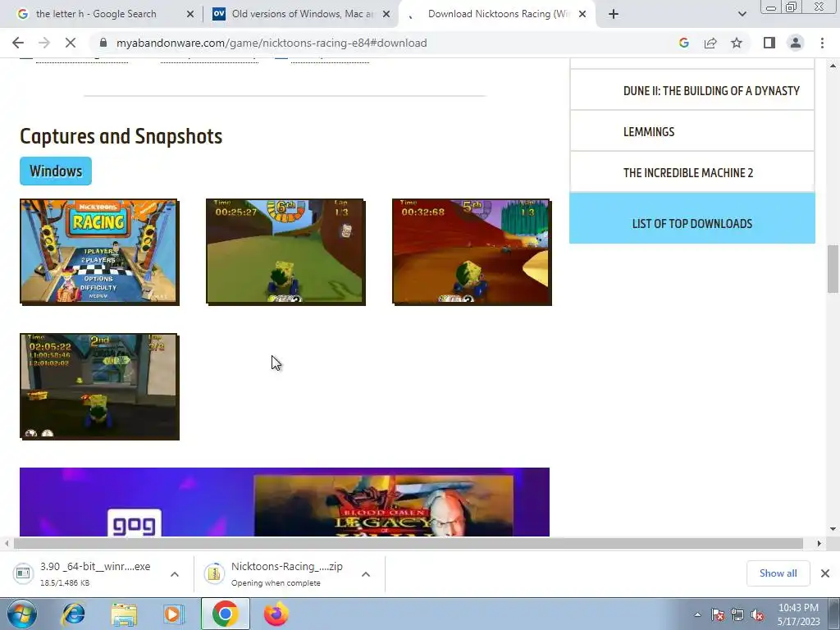Close the downloads bar
This screenshot has height=630, width=840.
coord(825,573)
